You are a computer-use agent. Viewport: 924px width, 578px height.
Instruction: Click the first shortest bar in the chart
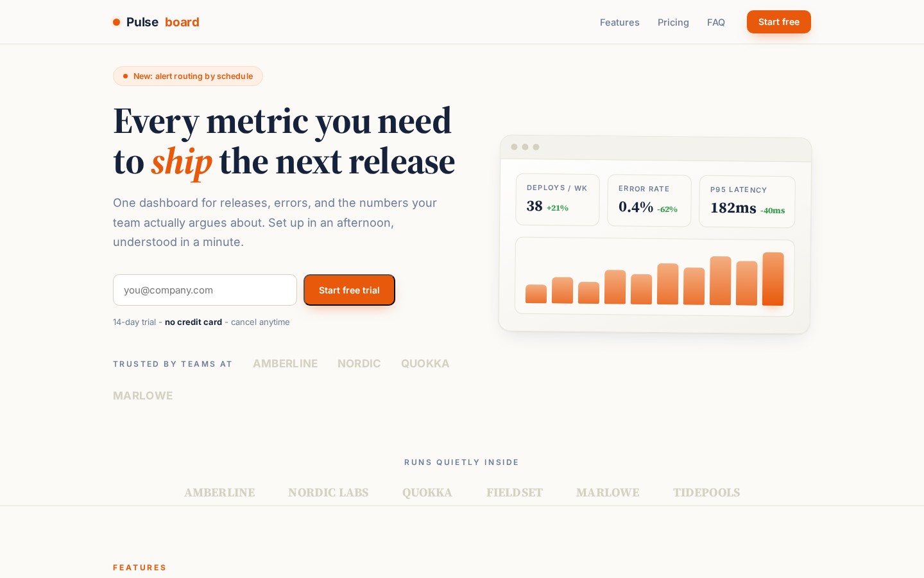click(x=536, y=293)
